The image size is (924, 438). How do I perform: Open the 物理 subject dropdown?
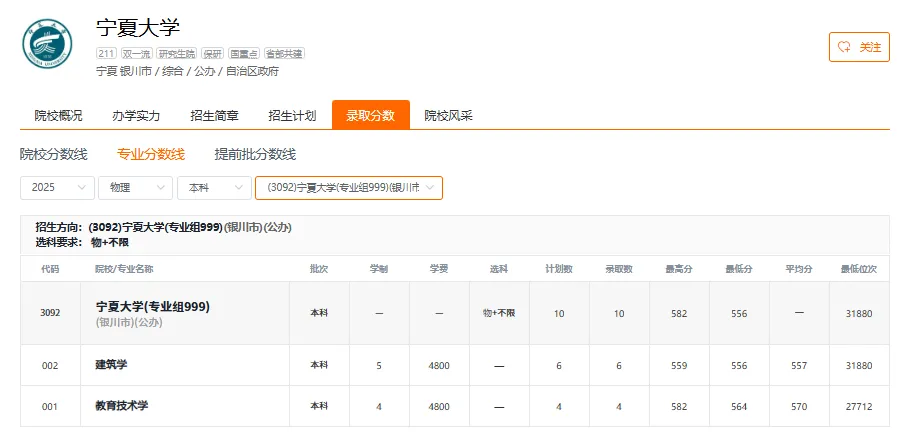(x=136, y=187)
